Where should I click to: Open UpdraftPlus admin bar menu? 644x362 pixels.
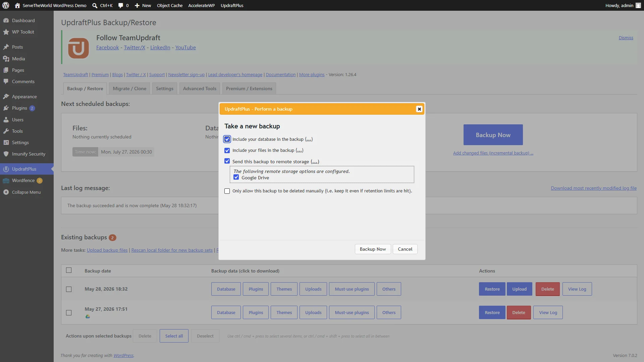(x=232, y=5)
